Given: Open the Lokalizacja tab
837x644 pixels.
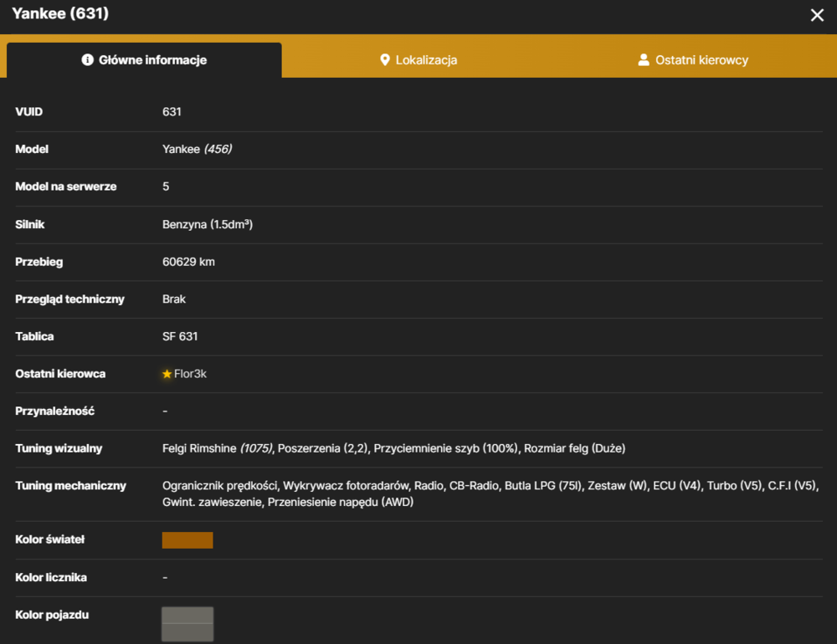Looking at the screenshot, I should [418, 59].
